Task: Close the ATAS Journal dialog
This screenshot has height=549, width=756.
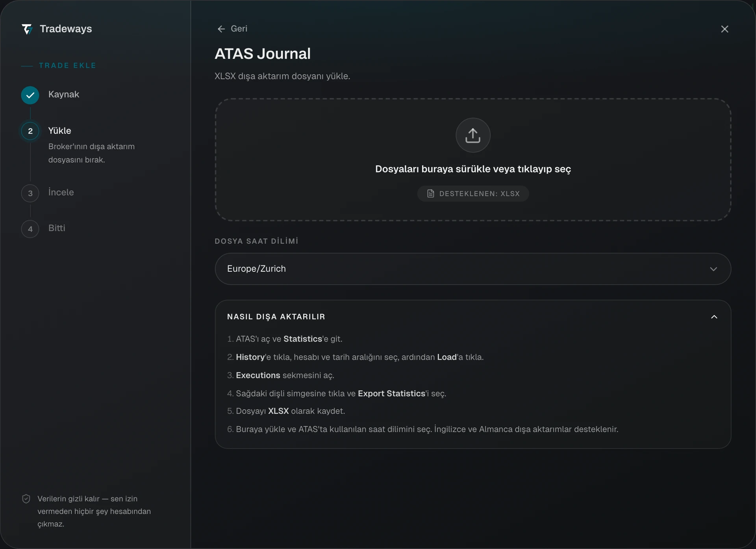Action: pyautogui.click(x=724, y=29)
